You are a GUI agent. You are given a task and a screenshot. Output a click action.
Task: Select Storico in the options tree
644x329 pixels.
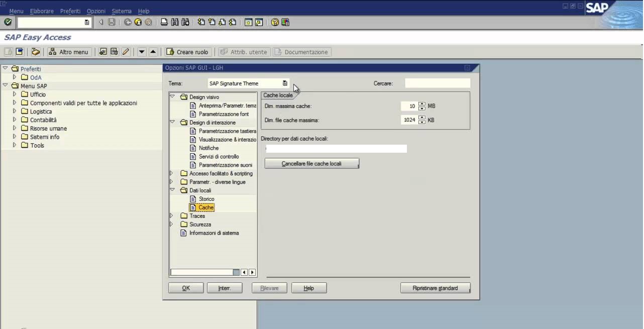click(x=206, y=199)
